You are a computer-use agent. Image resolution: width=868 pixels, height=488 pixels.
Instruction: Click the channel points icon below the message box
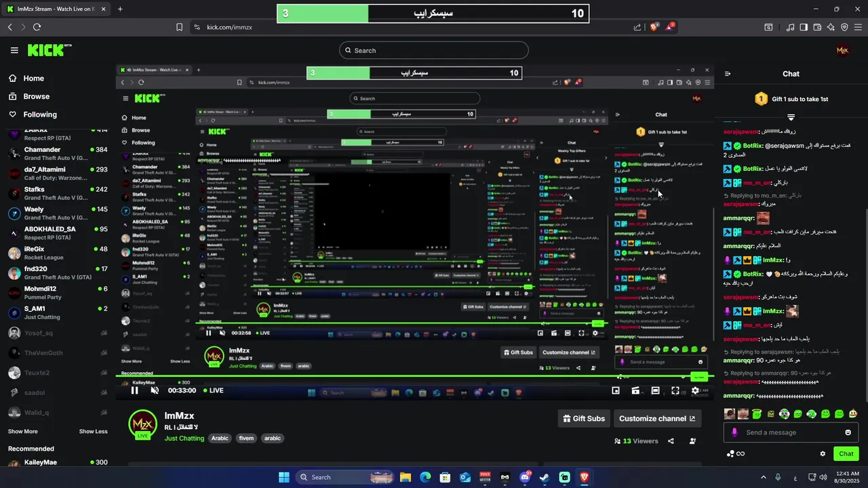tap(735, 454)
